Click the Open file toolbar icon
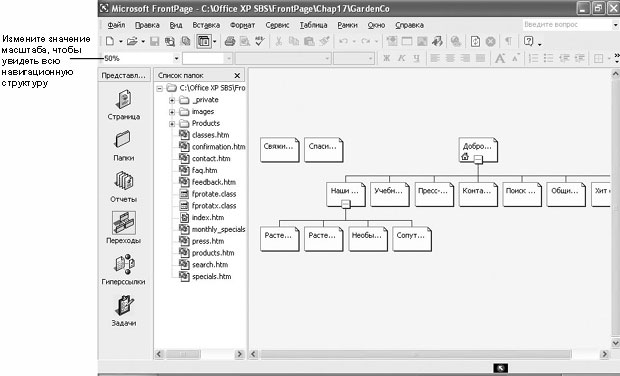 click(132, 41)
